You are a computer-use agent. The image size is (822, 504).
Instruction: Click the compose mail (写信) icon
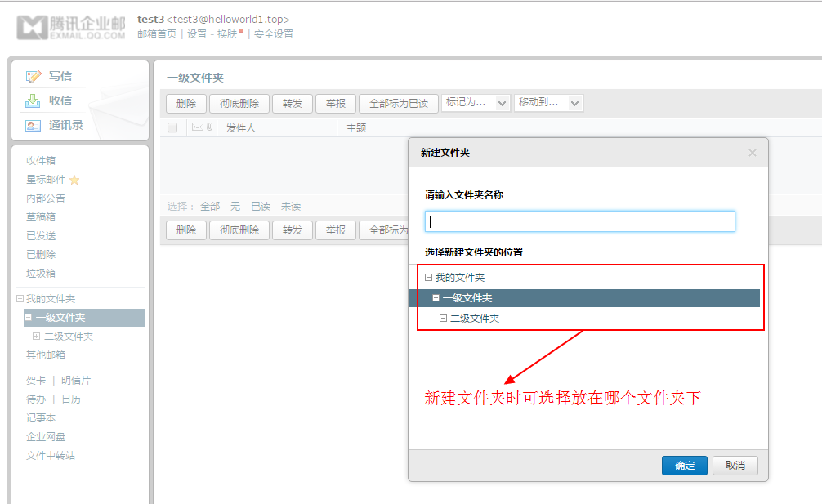[x=34, y=76]
